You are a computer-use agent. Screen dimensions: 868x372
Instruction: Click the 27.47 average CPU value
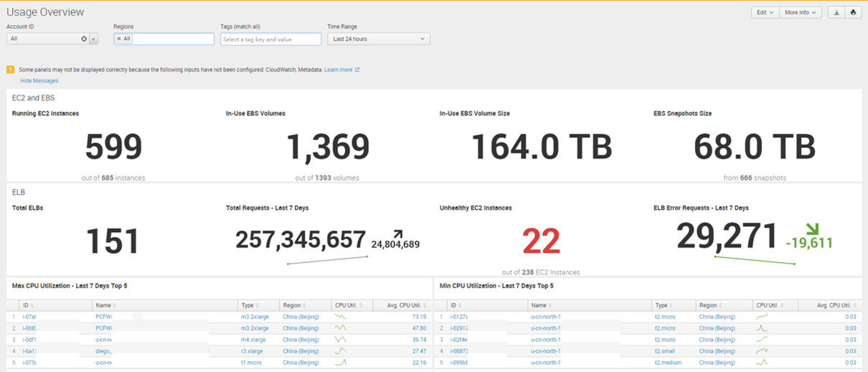click(419, 351)
